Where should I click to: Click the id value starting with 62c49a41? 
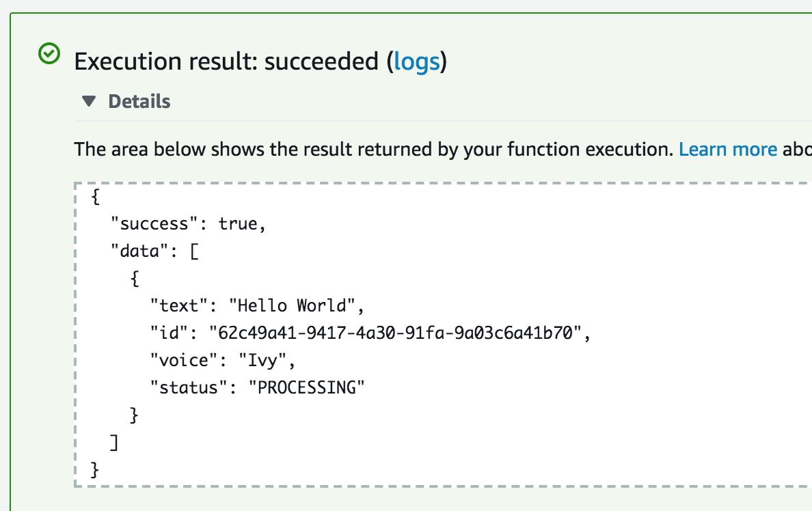(396, 333)
